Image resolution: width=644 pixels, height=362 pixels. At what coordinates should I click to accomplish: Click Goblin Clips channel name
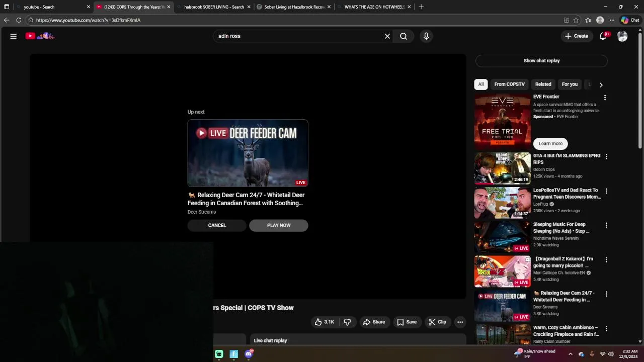[x=544, y=170]
